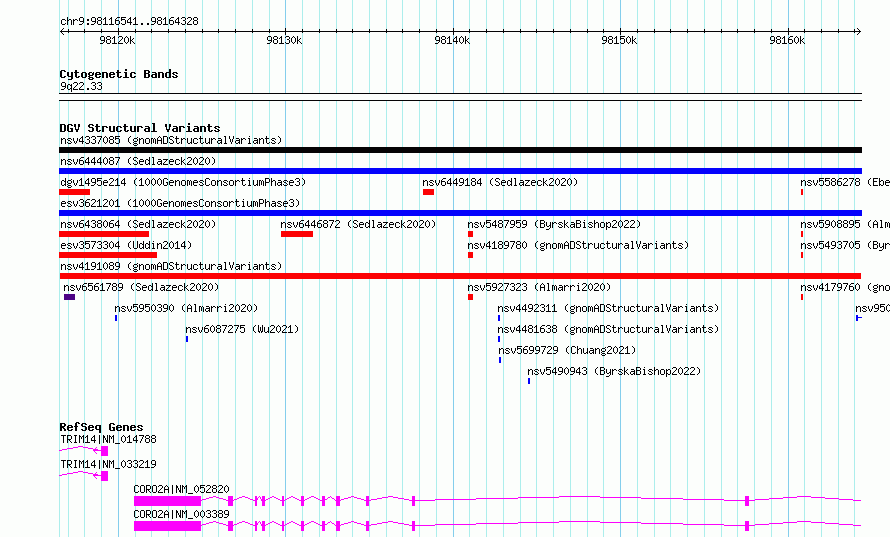Select the red dgv1495e214 variant bar
The height and width of the screenshot is (537, 890).
(x=74, y=192)
